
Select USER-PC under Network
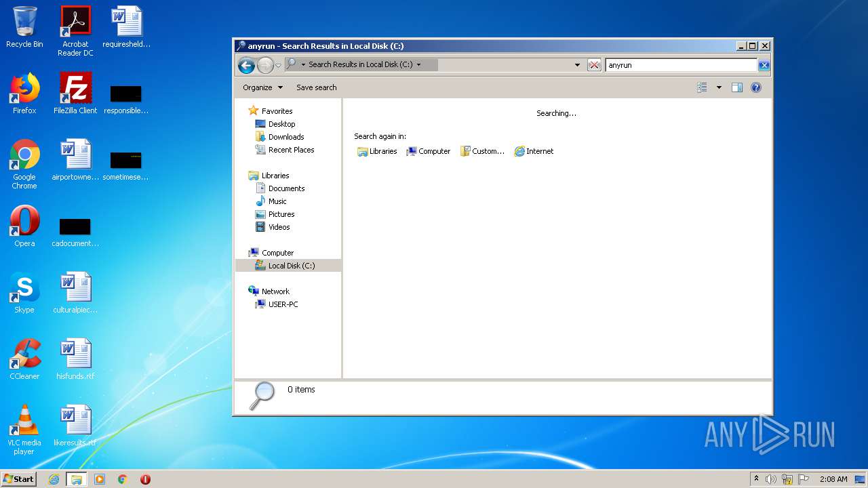coord(283,304)
